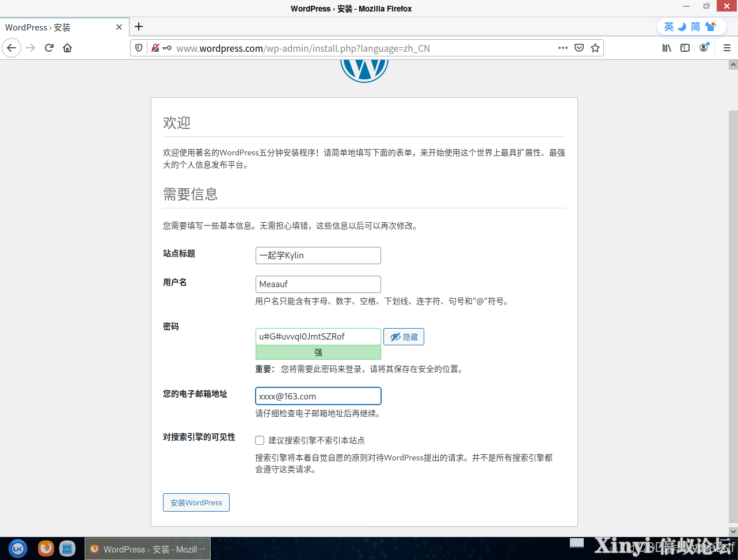This screenshot has height=560, width=738.
Task: Click the email address field
Action: tap(318, 396)
